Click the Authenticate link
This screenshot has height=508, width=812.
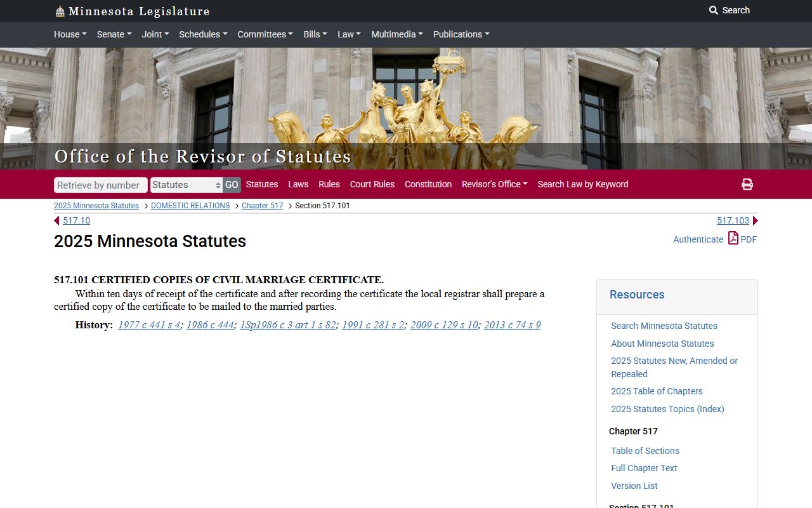pyautogui.click(x=698, y=239)
